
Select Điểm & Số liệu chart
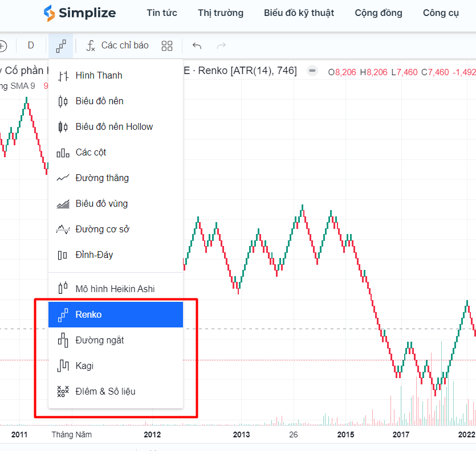pos(105,391)
